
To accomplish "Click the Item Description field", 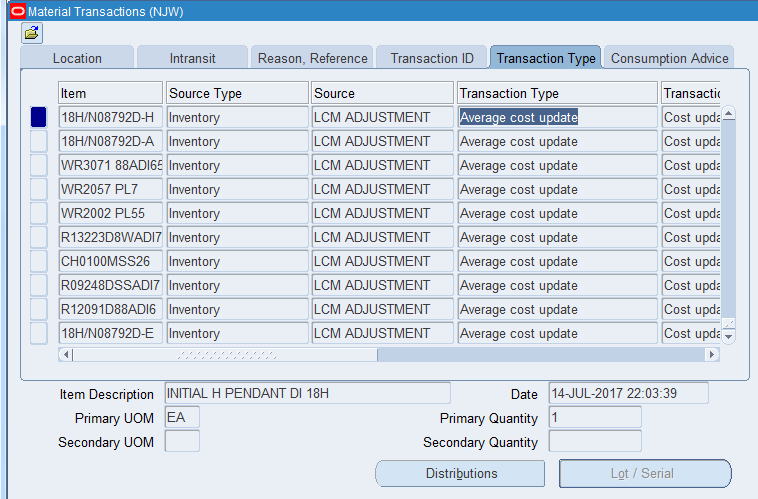I will click(x=307, y=393).
